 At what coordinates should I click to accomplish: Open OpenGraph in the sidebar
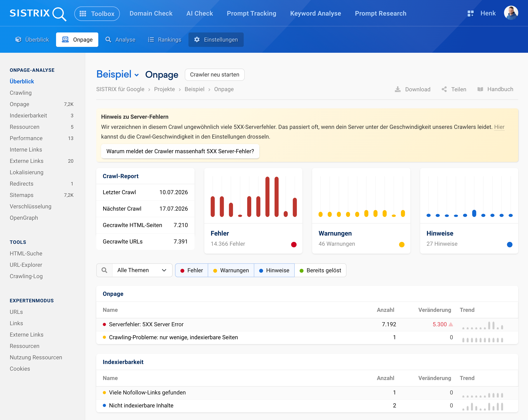pos(24,218)
